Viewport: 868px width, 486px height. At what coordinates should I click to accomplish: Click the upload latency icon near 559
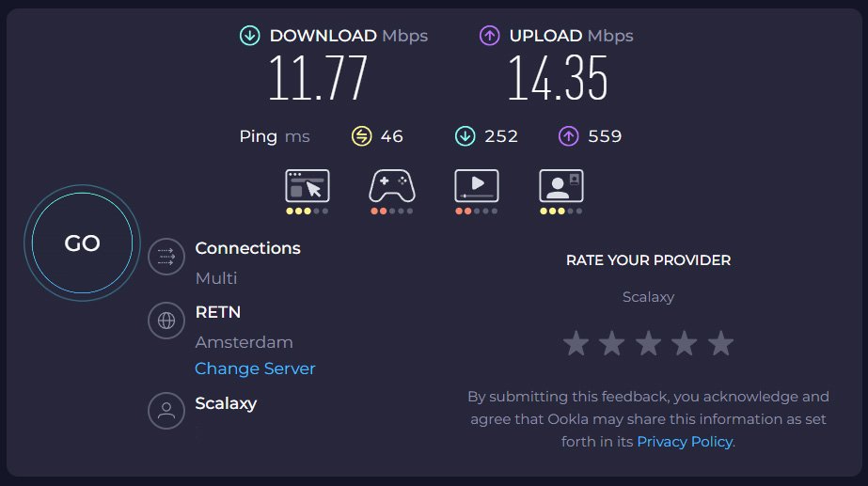tap(568, 136)
